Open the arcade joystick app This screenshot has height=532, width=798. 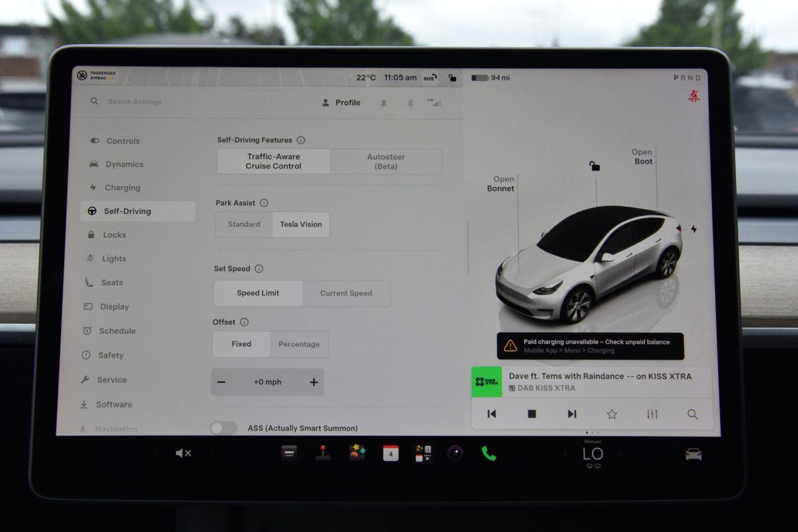coord(323,453)
